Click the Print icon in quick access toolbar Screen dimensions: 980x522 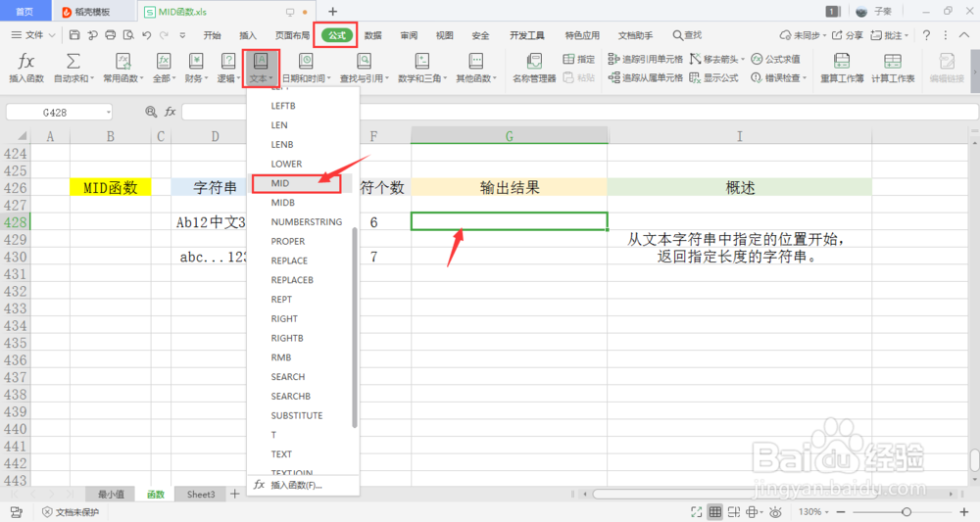[111, 35]
